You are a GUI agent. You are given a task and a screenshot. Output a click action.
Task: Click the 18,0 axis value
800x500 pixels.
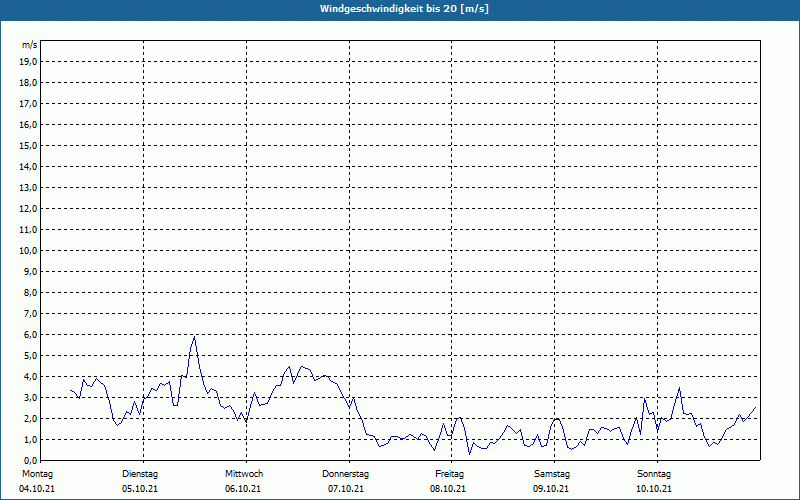point(28,83)
